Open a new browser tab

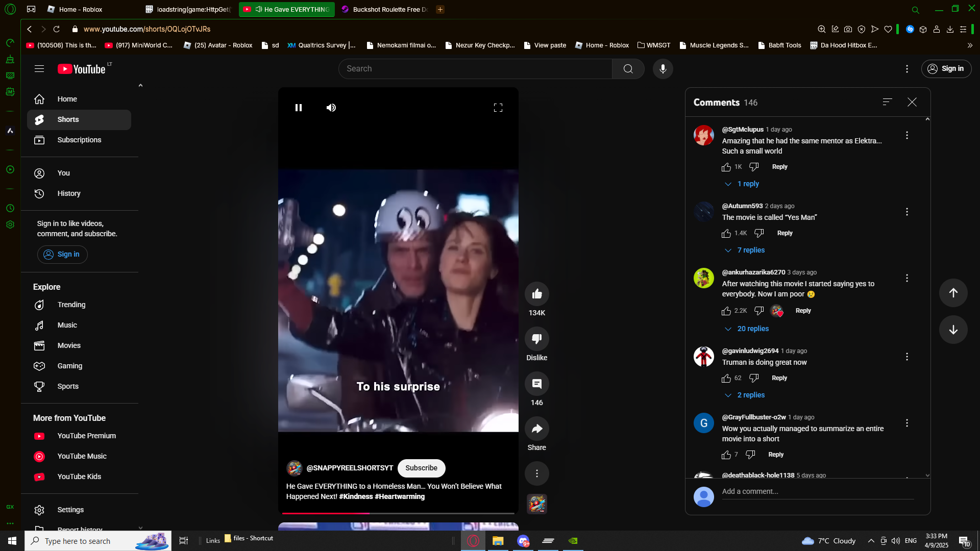coord(440,9)
